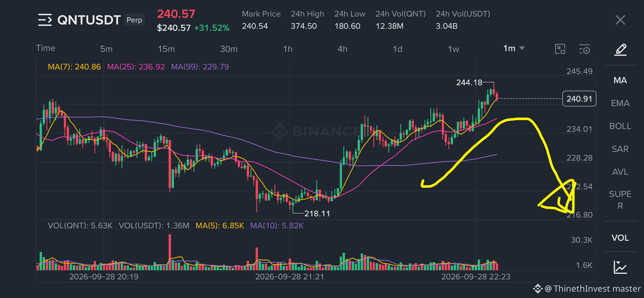Expand the 1m interval dropdown

tap(514, 48)
